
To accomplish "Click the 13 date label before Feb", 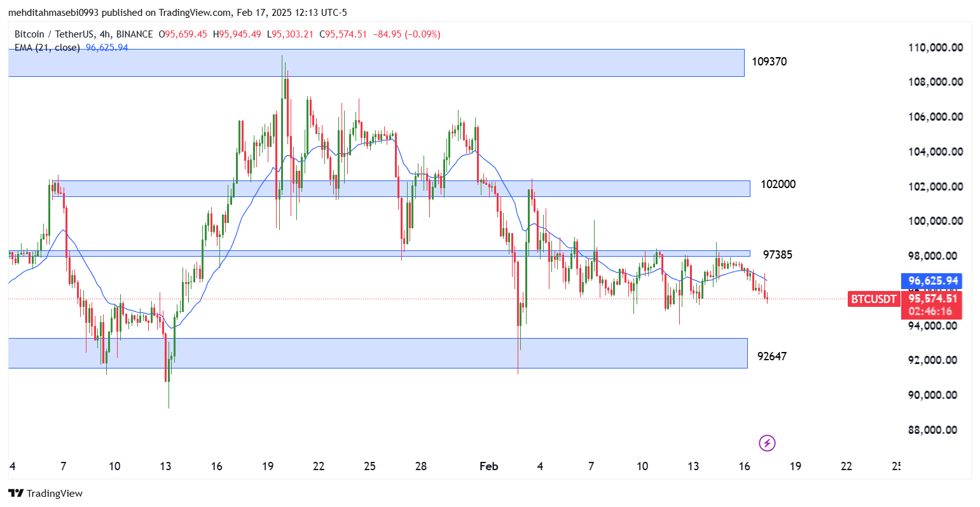I will (165, 466).
